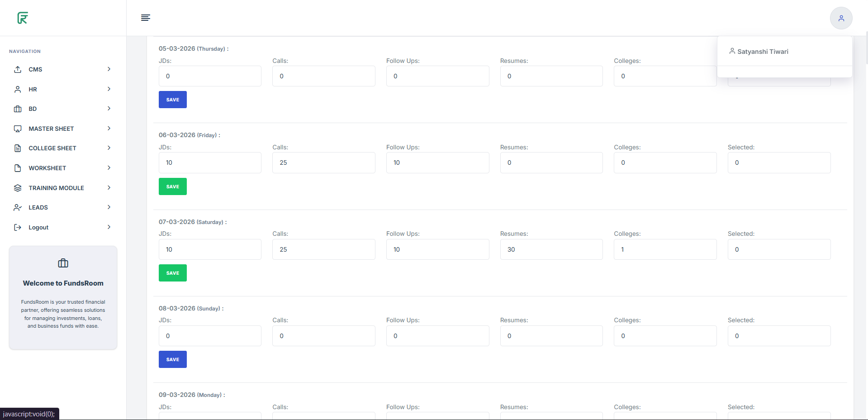The width and height of the screenshot is (868, 420).
Task: Expand the Worksheet chevron arrow
Action: (x=109, y=168)
